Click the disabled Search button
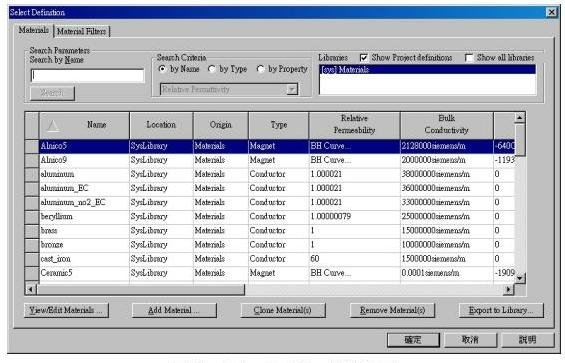 tap(53, 93)
